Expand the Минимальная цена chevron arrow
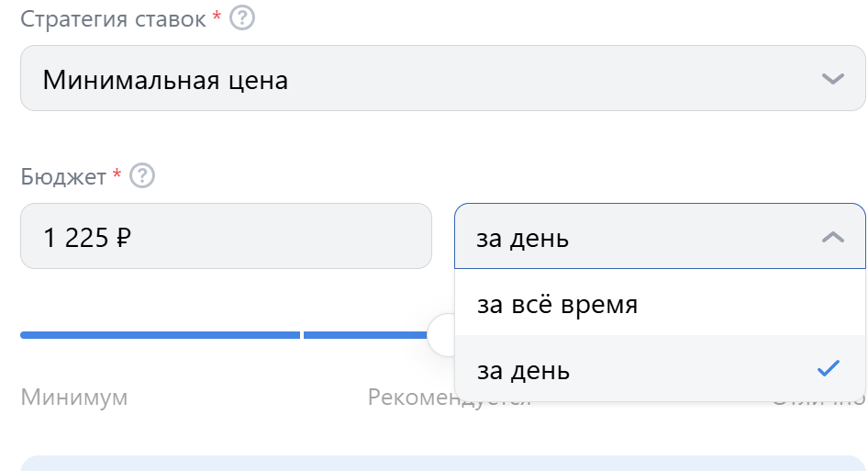 click(832, 79)
